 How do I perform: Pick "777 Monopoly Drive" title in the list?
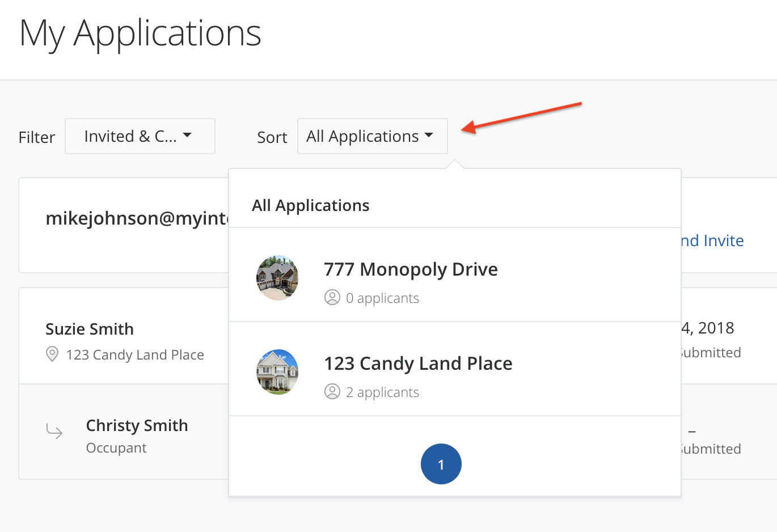(x=410, y=269)
